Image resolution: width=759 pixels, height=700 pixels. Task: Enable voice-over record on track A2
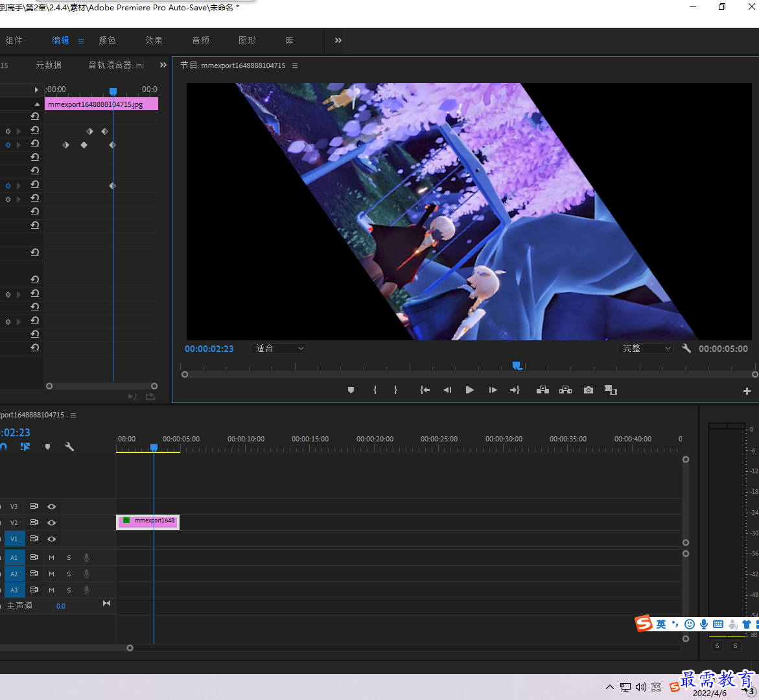point(86,574)
